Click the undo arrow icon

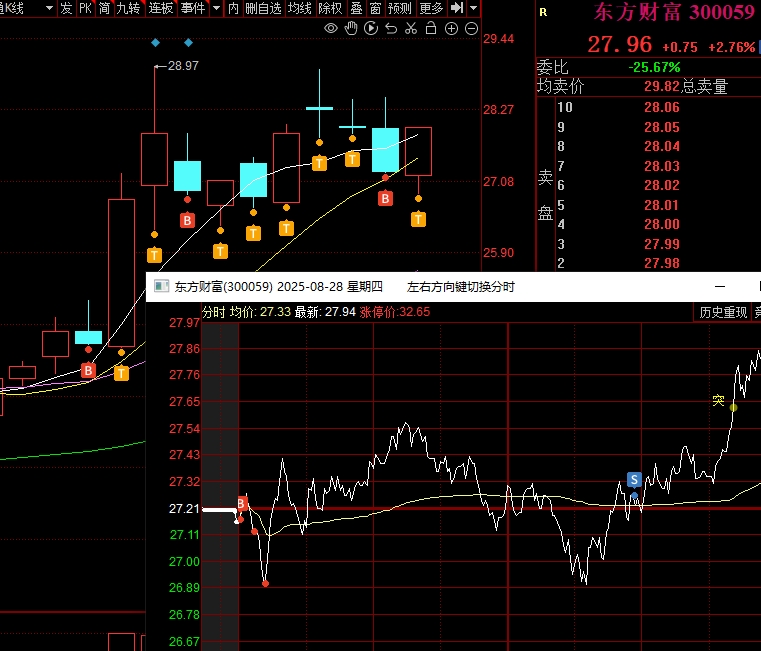pos(391,29)
